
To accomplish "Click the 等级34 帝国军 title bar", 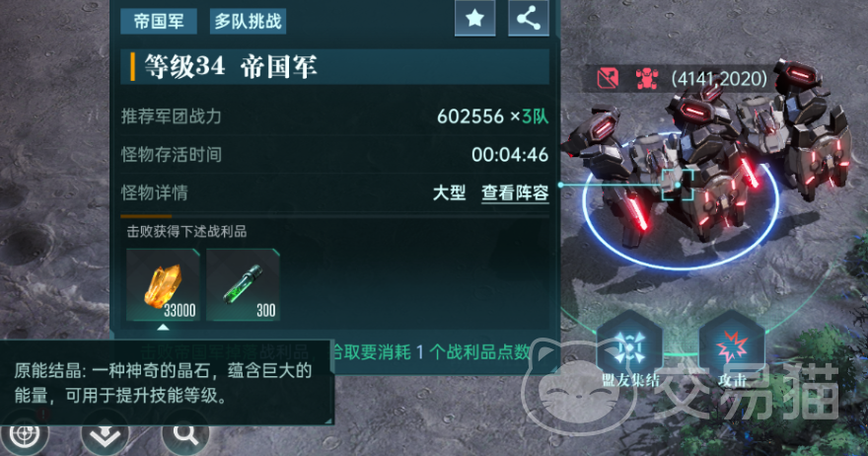I will 335,66.
